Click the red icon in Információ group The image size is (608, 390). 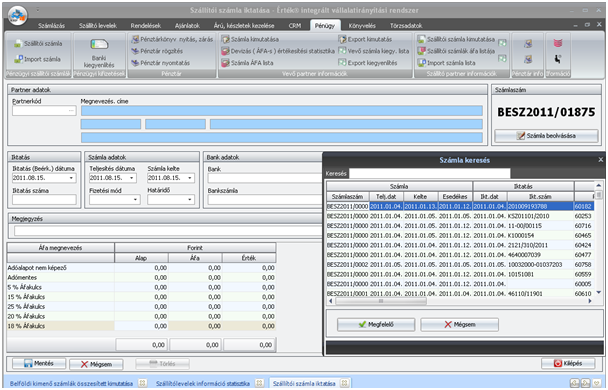[x=558, y=43]
